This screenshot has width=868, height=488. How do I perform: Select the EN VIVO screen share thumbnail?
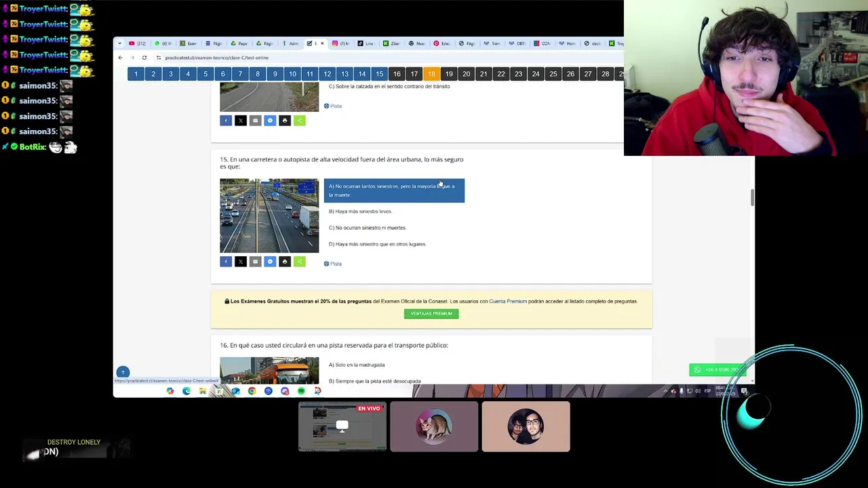[342, 426]
